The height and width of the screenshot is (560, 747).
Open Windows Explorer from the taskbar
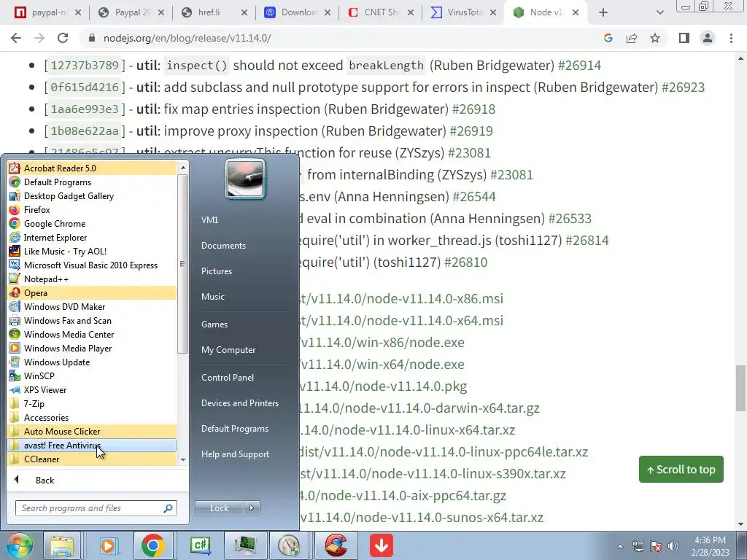point(62,545)
